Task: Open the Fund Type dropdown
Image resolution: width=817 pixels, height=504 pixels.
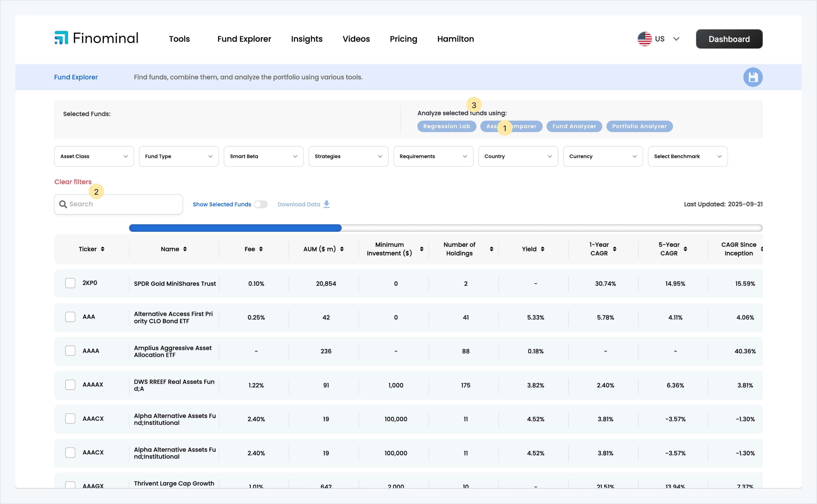Action: tap(179, 156)
